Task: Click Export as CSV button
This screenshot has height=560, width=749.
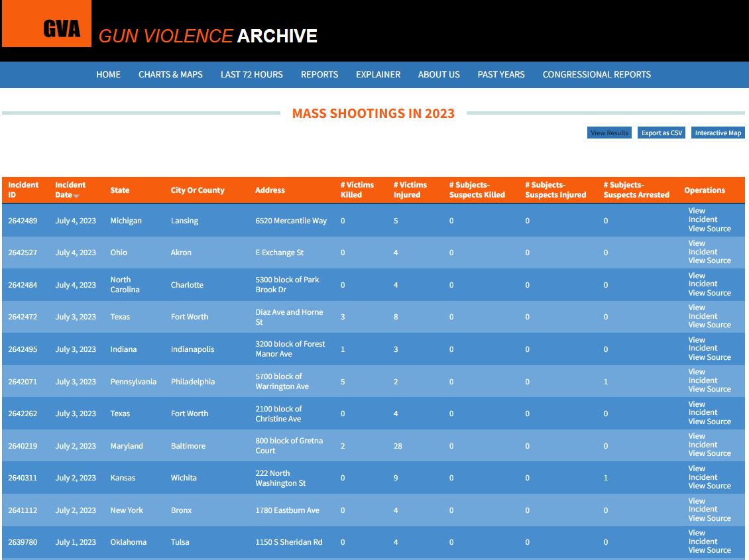Action: pyautogui.click(x=662, y=133)
